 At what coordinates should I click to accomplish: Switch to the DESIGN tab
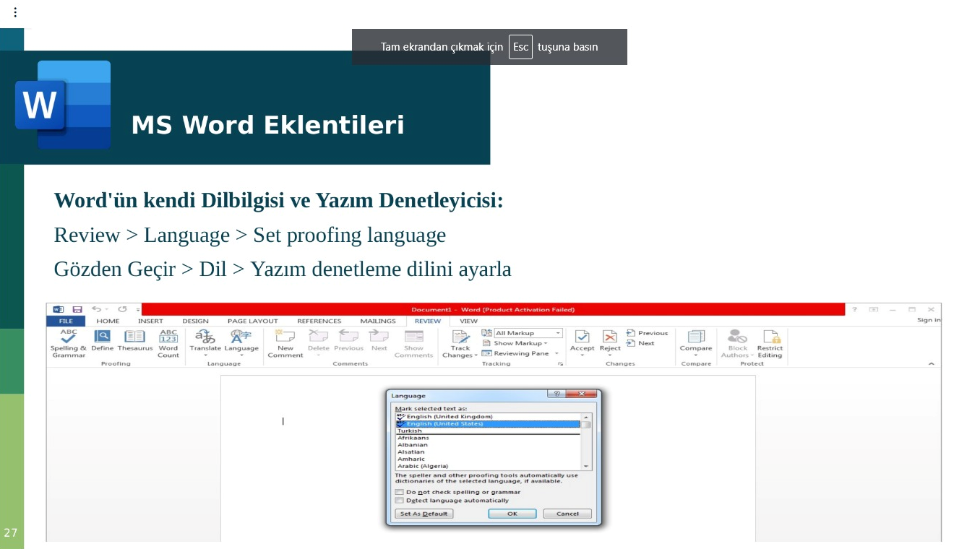click(195, 321)
